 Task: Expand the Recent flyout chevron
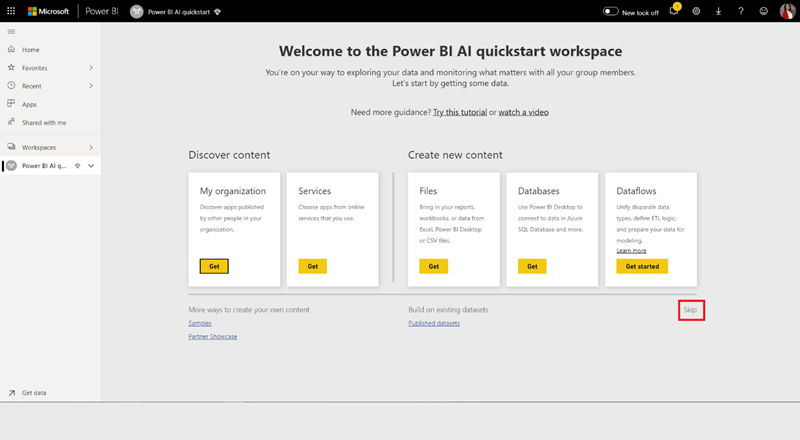(x=91, y=86)
